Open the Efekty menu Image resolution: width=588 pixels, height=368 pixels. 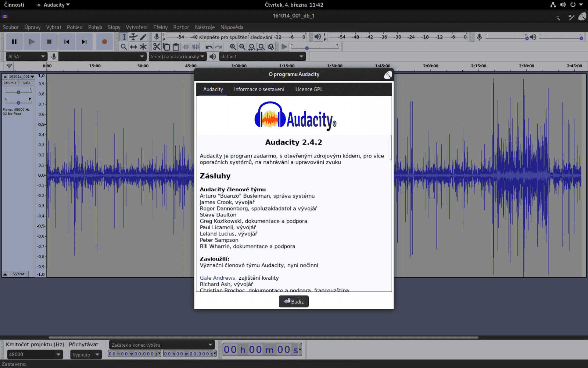click(x=160, y=27)
